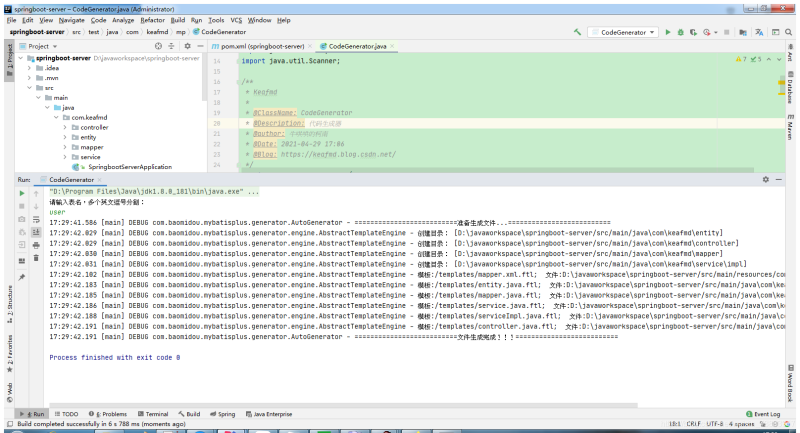Jump to the previous highlighted error arrow

[769, 59]
